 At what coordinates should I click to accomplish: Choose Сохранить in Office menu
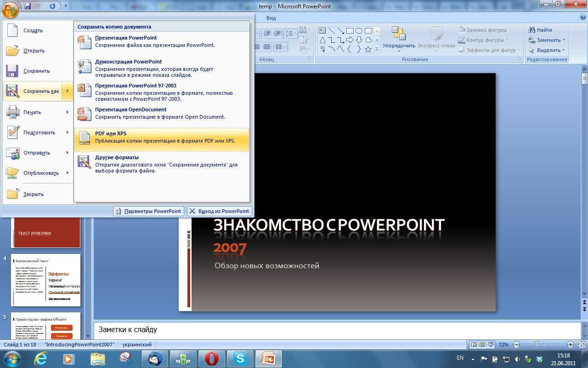coord(38,71)
